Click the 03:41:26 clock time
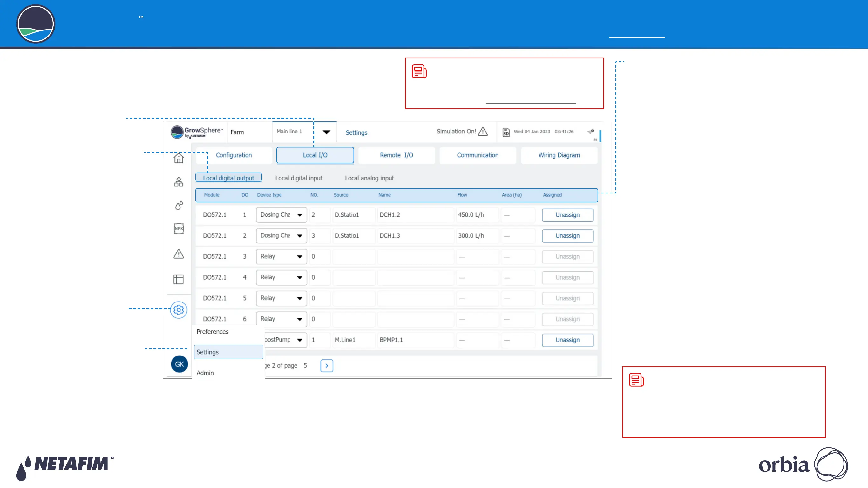This screenshot has height=488, width=868. click(564, 132)
